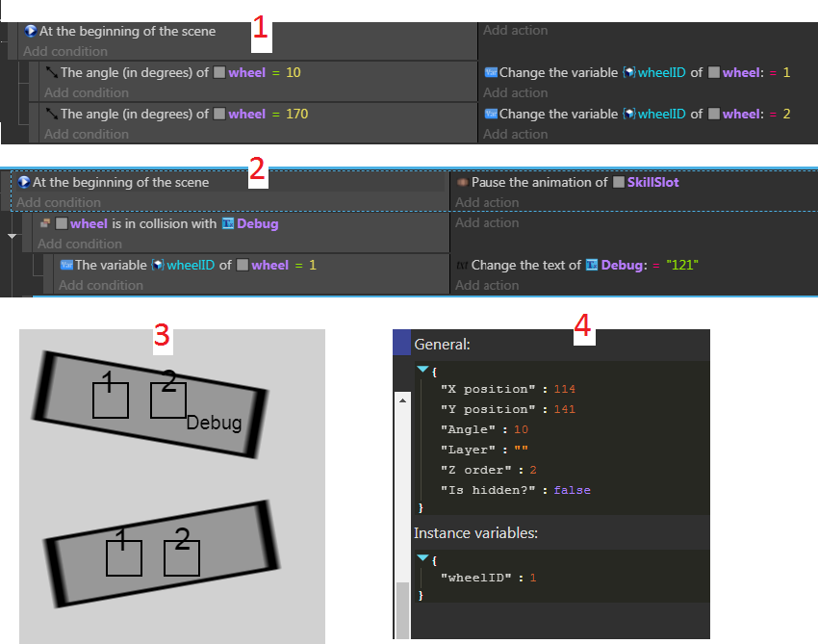Add a condition below the wheelID = 1 condition

click(101, 286)
